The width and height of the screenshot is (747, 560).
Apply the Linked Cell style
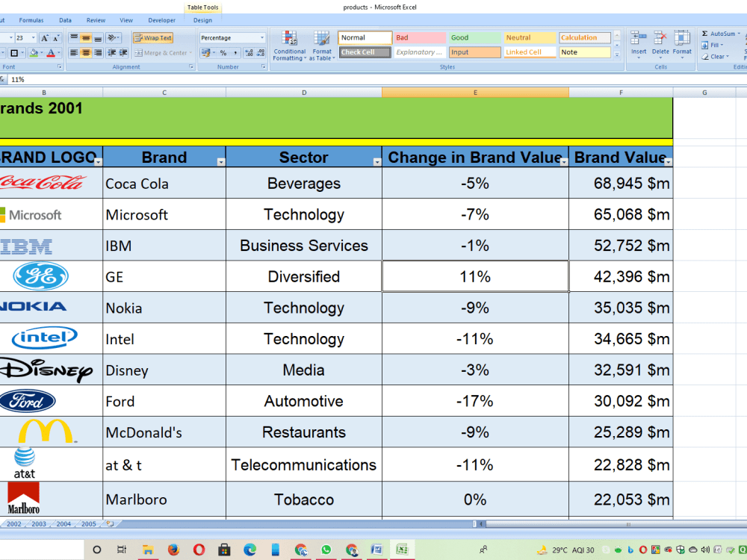[530, 52]
